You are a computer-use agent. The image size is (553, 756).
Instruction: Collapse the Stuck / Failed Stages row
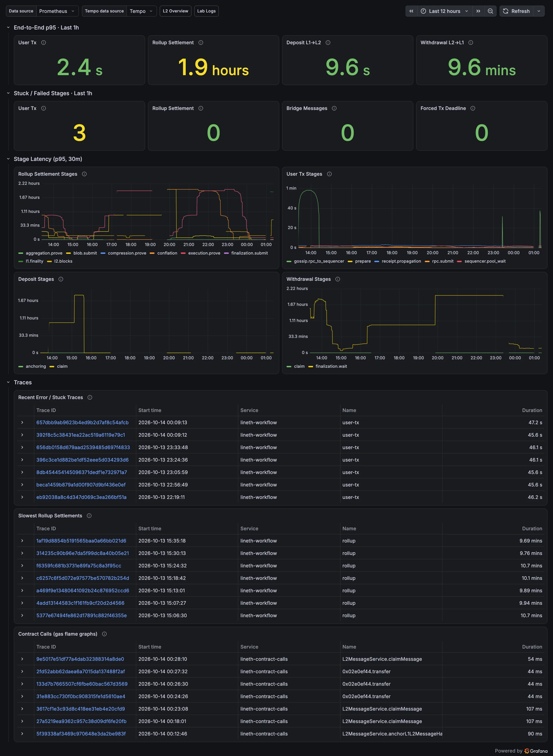tap(8, 93)
